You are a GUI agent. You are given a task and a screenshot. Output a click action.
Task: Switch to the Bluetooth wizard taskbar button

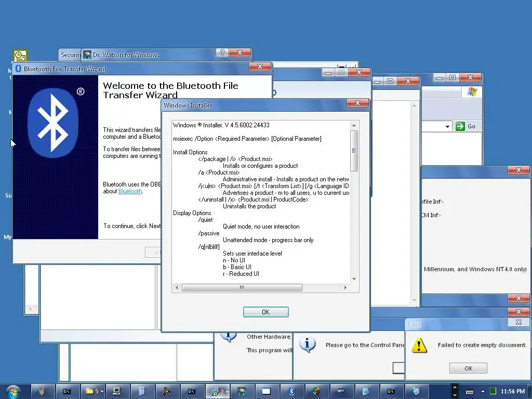[291, 391]
